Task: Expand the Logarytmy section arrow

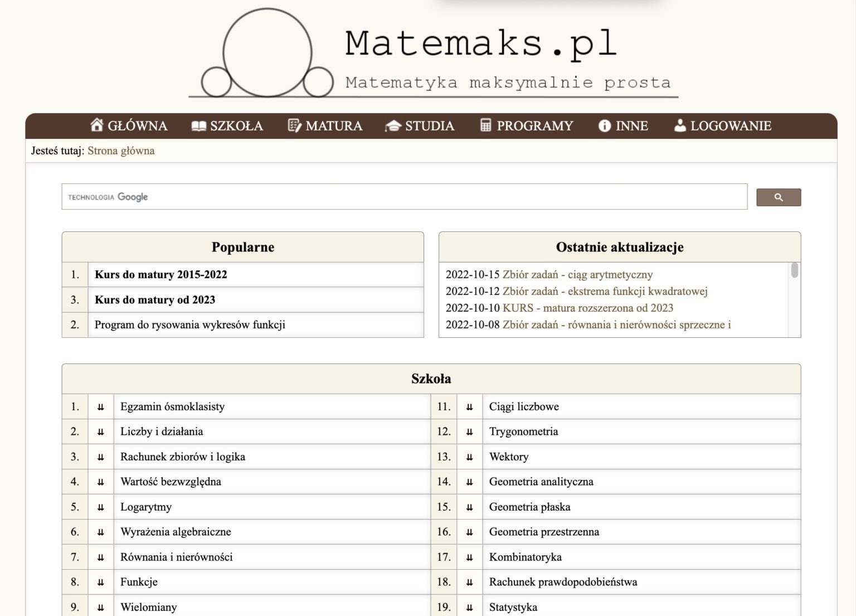Action: tap(101, 507)
